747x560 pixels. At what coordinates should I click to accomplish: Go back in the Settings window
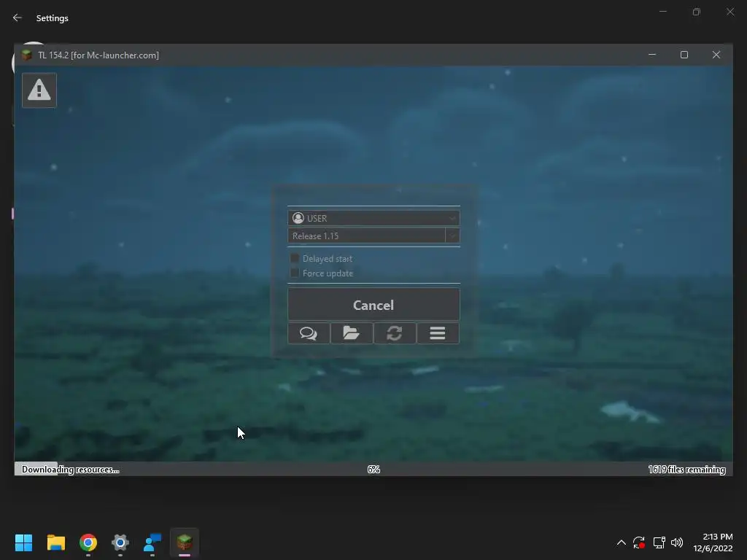pos(18,17)
